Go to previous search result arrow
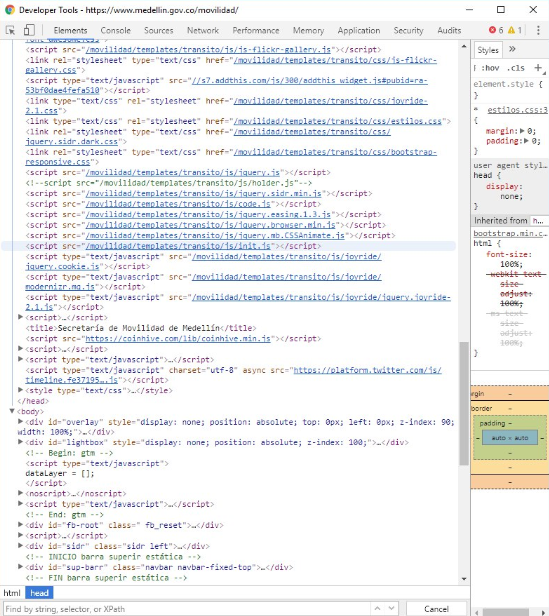 point(377,608)
